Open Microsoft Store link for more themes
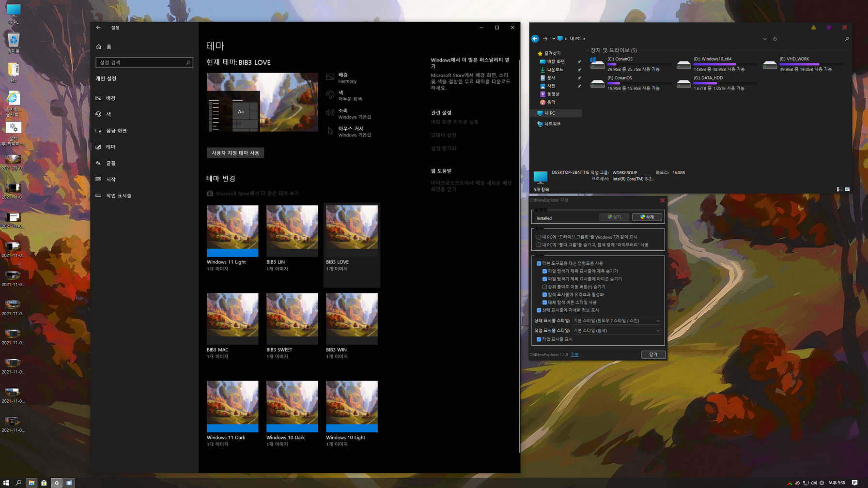868x488 pixels. pos(253,193)
